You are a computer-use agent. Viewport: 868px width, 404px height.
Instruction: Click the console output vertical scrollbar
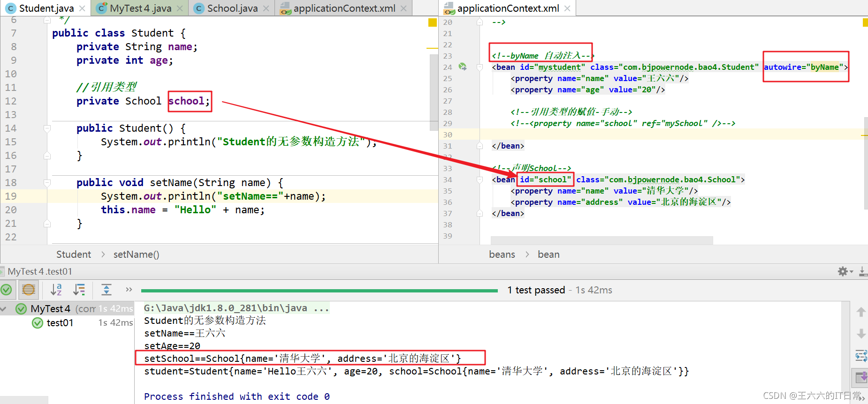coord(845,352)
